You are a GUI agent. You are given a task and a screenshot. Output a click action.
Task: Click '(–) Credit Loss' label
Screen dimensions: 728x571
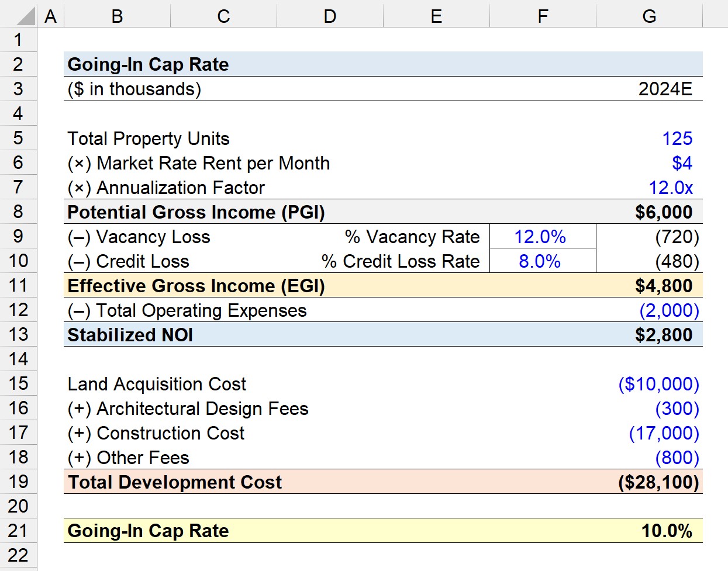coord(129,261)
